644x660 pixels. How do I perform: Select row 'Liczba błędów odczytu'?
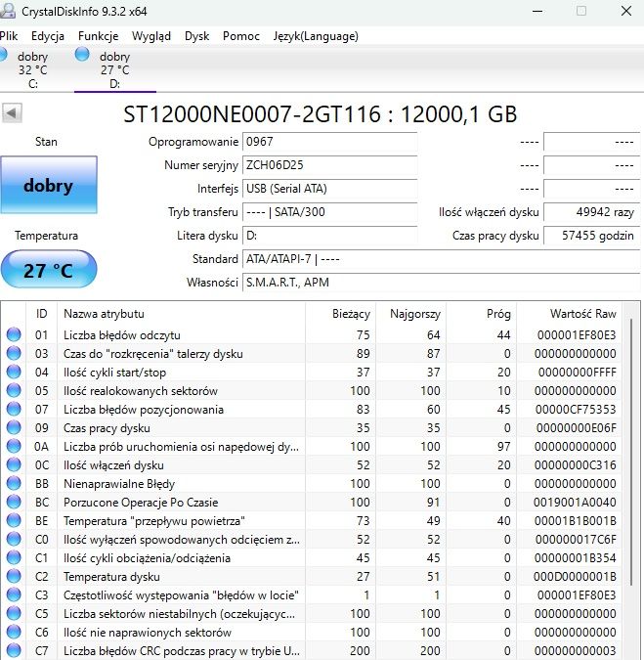(x=312, y=335)
